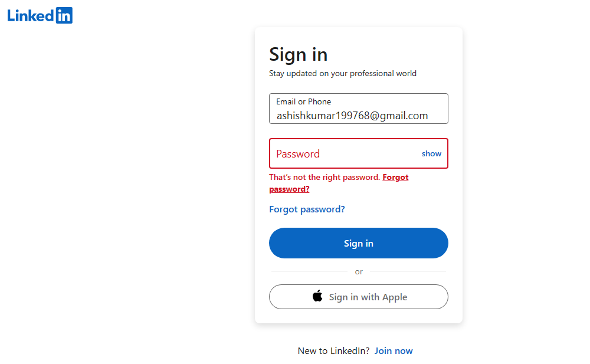Click the 'Password' placeholder text

pos(297,153)
